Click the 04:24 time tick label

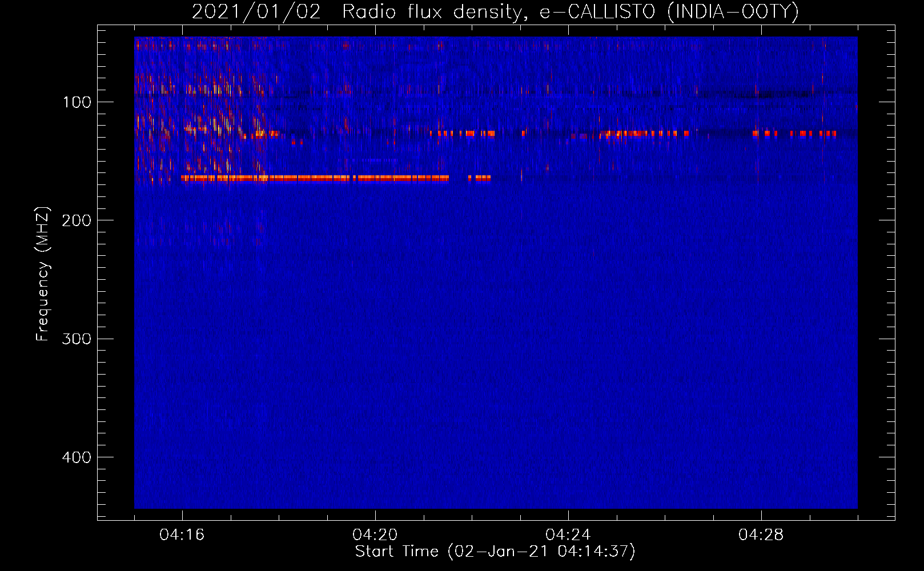pos(568,535)
